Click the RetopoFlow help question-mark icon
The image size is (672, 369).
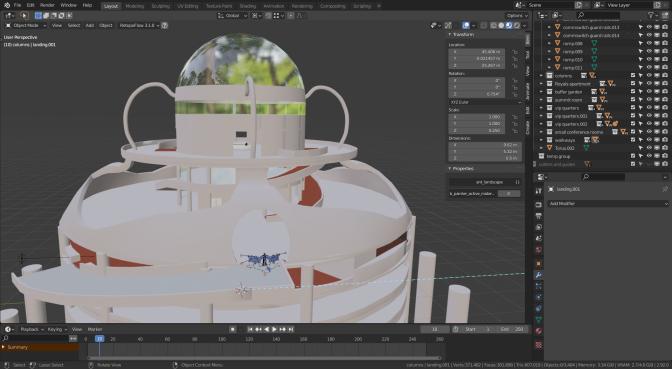[x=165, y=25]
